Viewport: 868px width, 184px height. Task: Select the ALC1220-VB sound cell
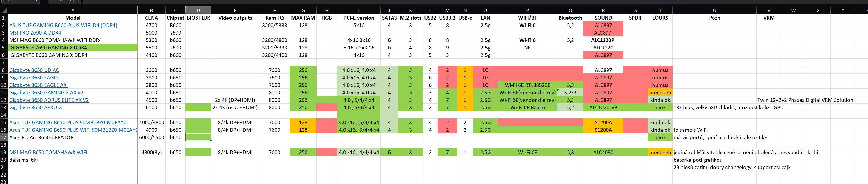(603, 107)
